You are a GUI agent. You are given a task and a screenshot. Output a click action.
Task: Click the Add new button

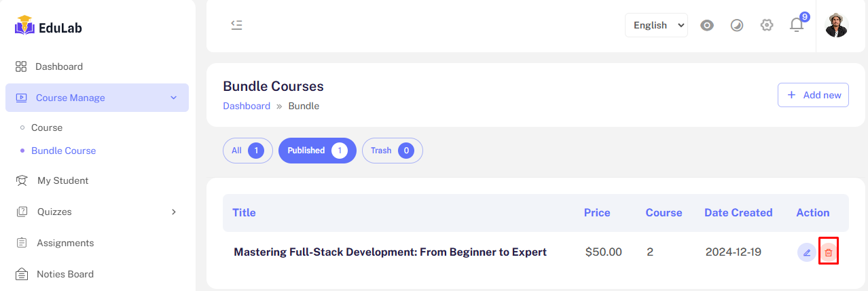tap(813, 95)
